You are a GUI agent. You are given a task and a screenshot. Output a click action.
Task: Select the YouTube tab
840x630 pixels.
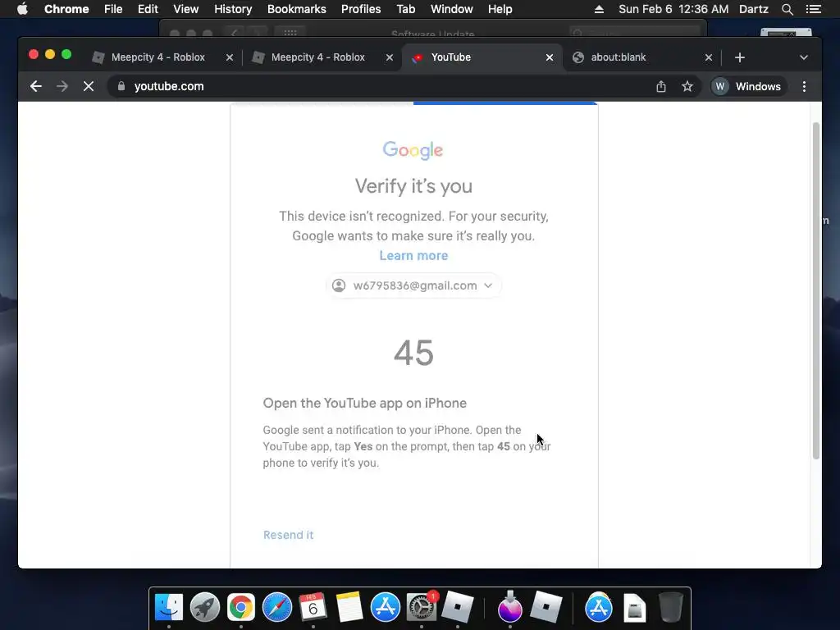pyautogui.click(x=451, y=57)
